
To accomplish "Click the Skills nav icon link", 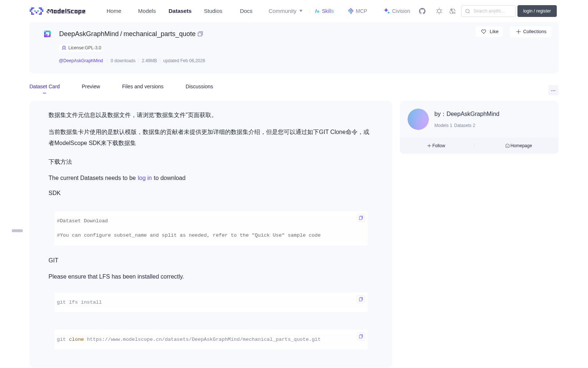I will point(325,11).
